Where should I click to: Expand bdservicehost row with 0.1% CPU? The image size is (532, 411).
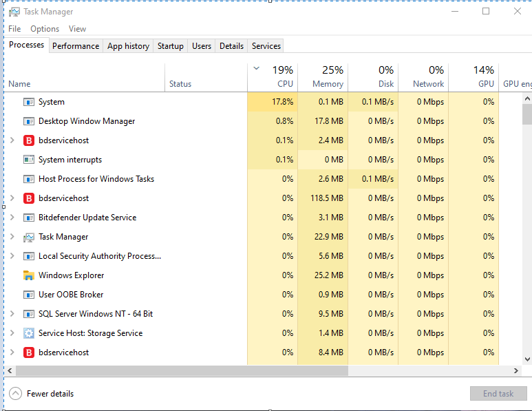12,140
